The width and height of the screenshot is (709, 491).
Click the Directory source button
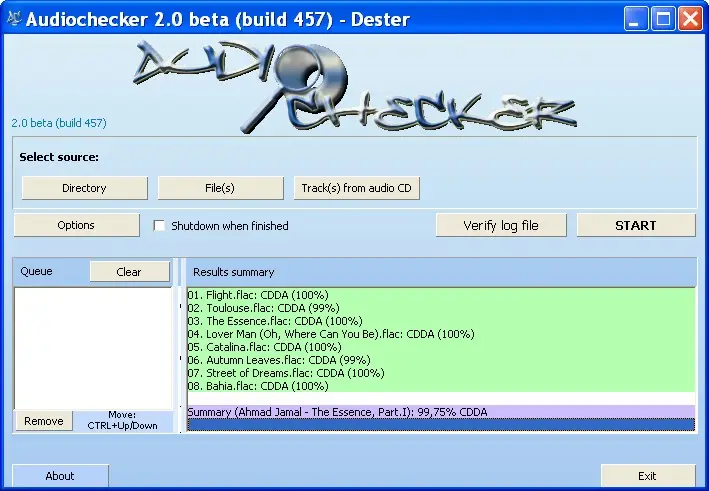point(85,188)
